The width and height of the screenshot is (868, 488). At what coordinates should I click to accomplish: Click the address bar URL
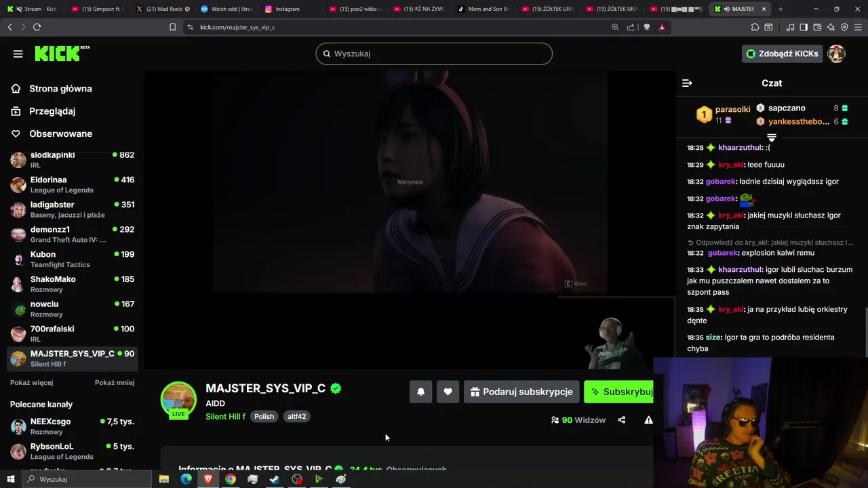coord(237,27)
